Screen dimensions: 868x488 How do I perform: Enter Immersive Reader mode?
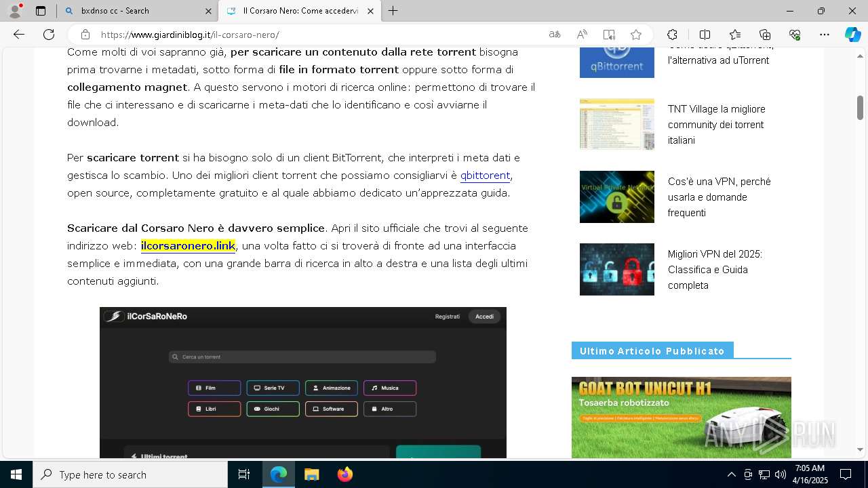pyautogui.click(x=609, y=35)
